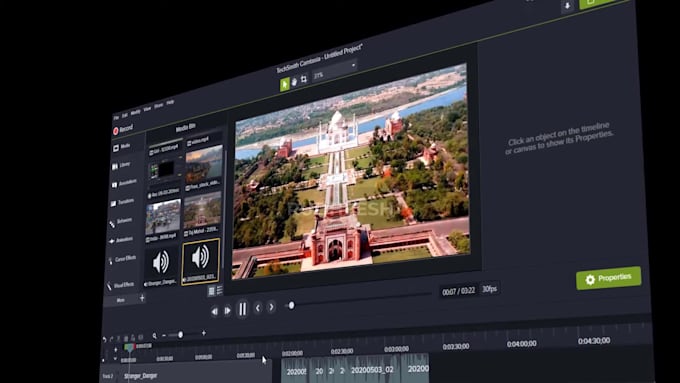Open the Annotations tab in sidebar

coord(124,183)
